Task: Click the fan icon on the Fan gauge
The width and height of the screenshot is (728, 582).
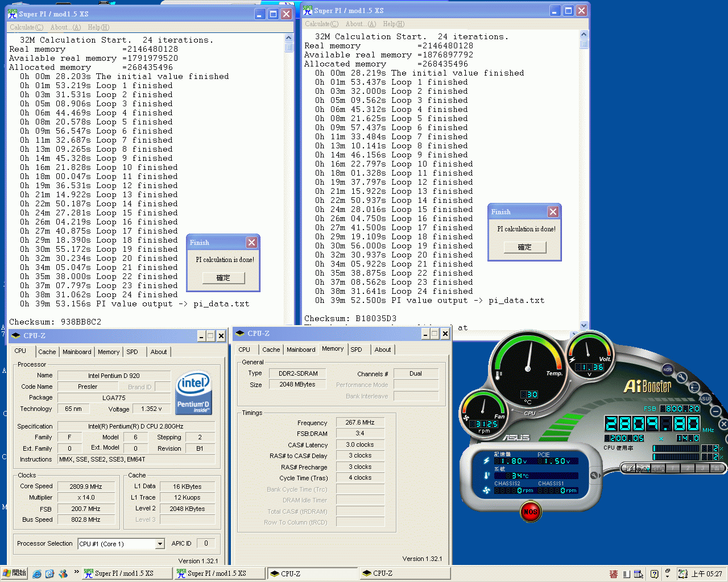Action: 467,418
